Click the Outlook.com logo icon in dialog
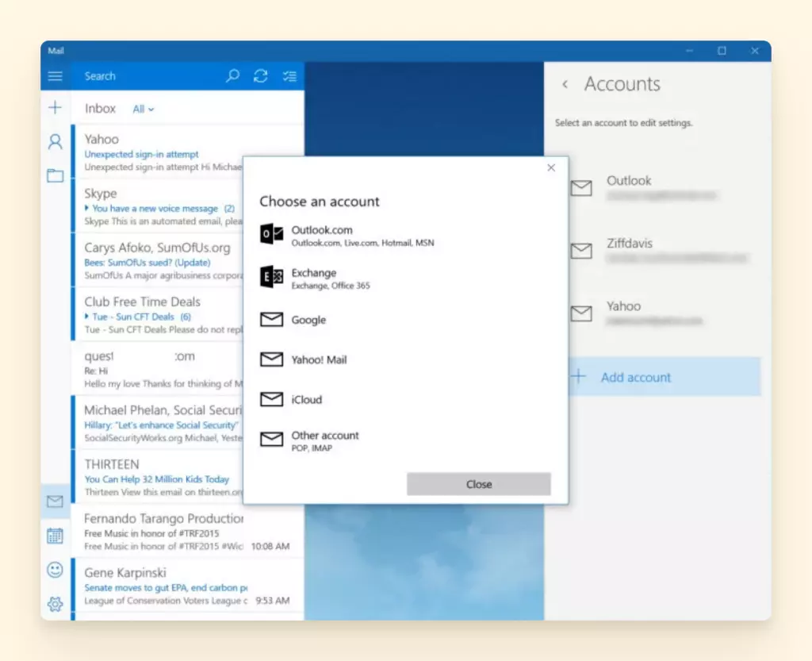This screenshot has width=812, height=661. (271, 234)
